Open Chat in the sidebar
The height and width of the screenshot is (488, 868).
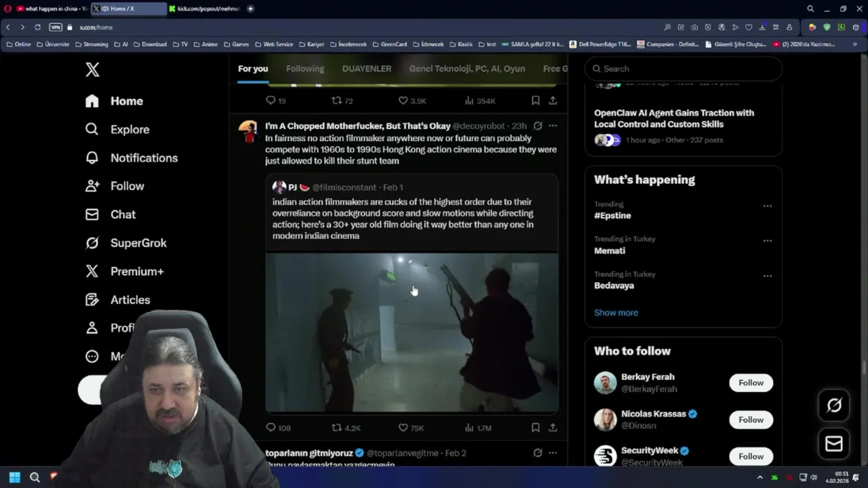[110, 214]
